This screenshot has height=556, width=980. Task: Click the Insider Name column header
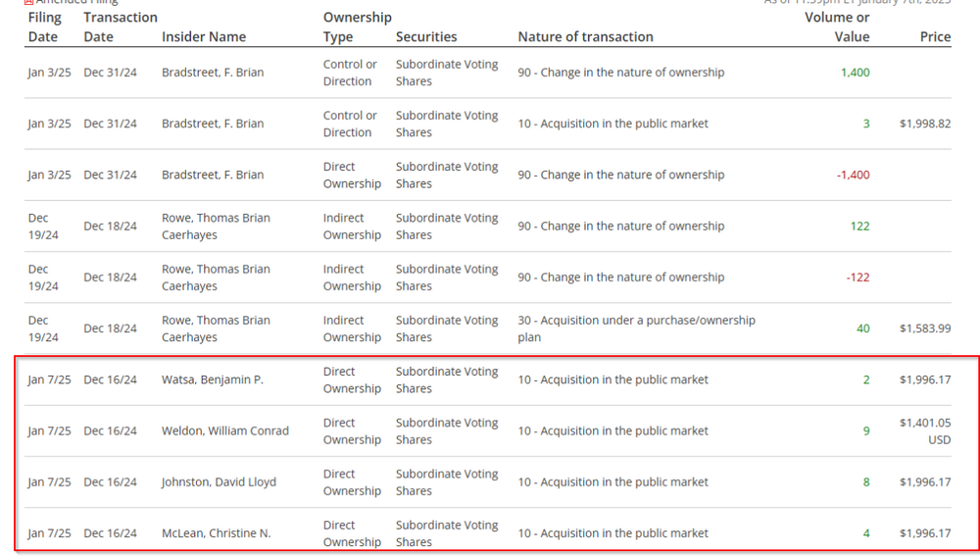pos(204,37)
